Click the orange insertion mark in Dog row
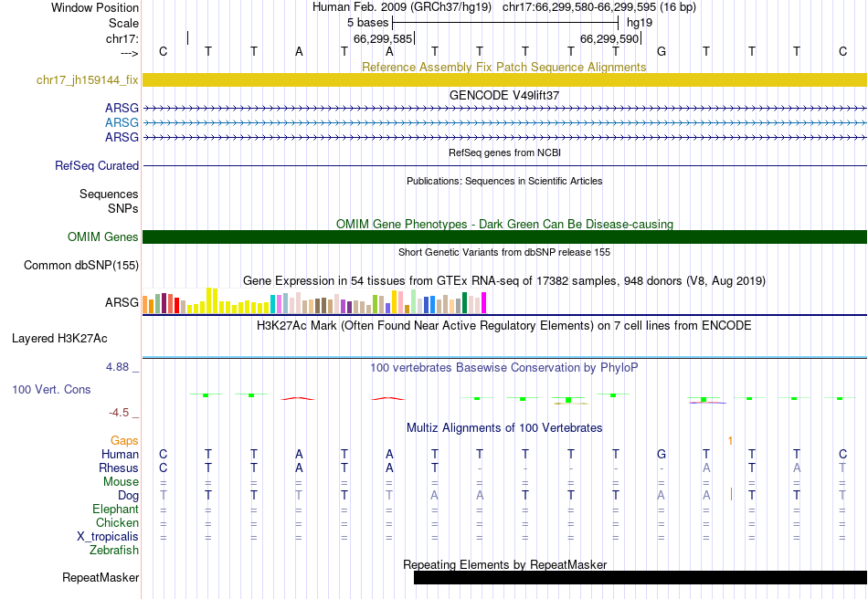 coord(731,494)
